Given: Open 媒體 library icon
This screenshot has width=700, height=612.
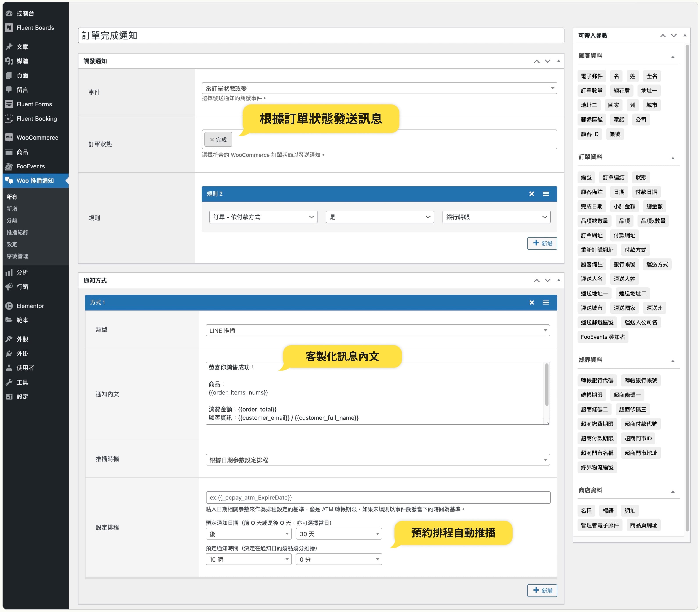Looking at the screenshot, I should pyautogui.click(x=9, y=61).
